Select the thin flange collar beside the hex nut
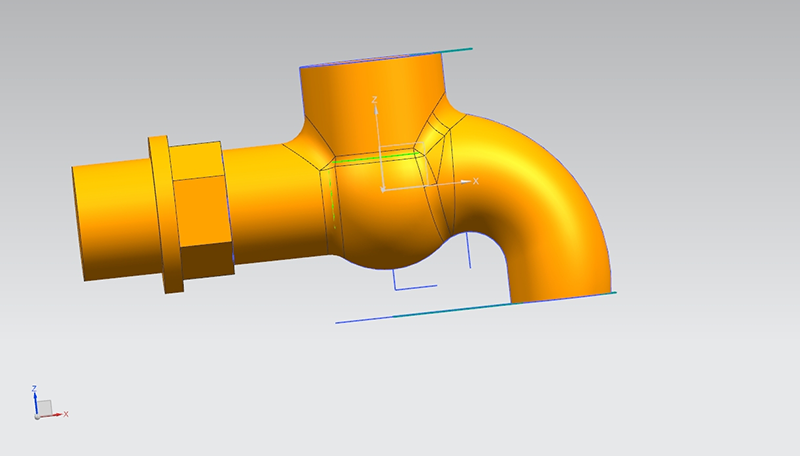 (x=160, y=215)
